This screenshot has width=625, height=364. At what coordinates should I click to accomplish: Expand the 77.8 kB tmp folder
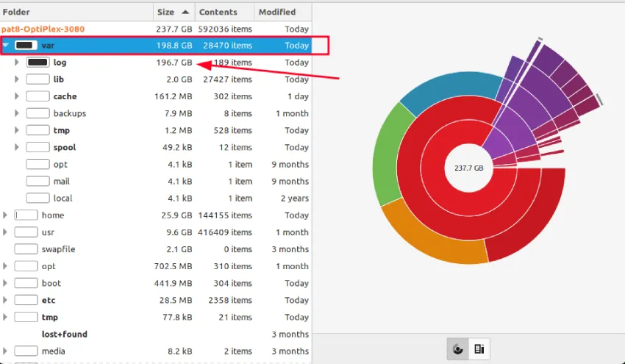point(5,317)
